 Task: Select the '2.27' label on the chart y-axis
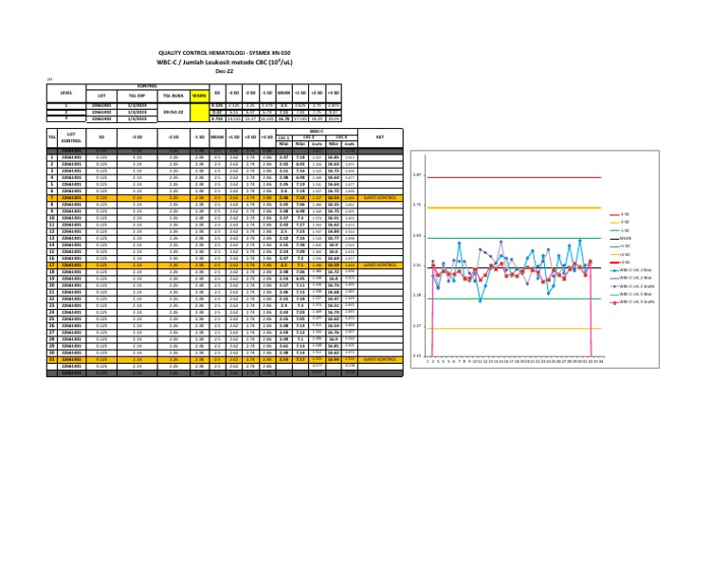[417, 326]
